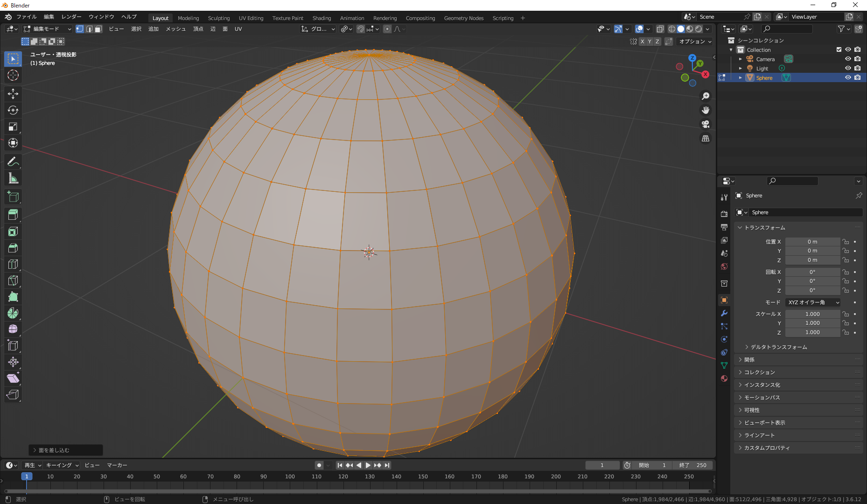Hide the Light object in outliner

pyautogui.click(x=848, y=68)
